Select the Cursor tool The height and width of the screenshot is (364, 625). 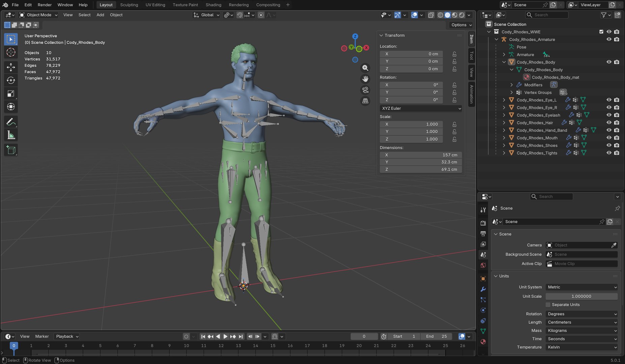(11, 52)
